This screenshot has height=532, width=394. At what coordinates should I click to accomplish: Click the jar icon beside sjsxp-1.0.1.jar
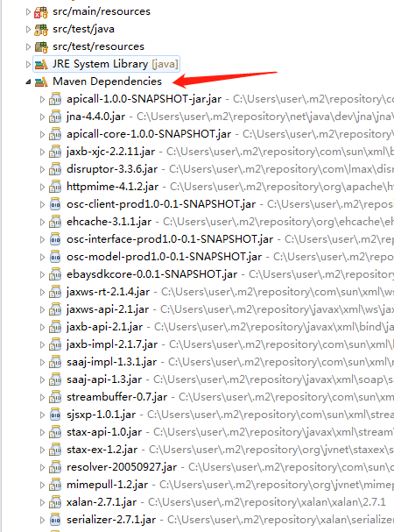[55, 415]
